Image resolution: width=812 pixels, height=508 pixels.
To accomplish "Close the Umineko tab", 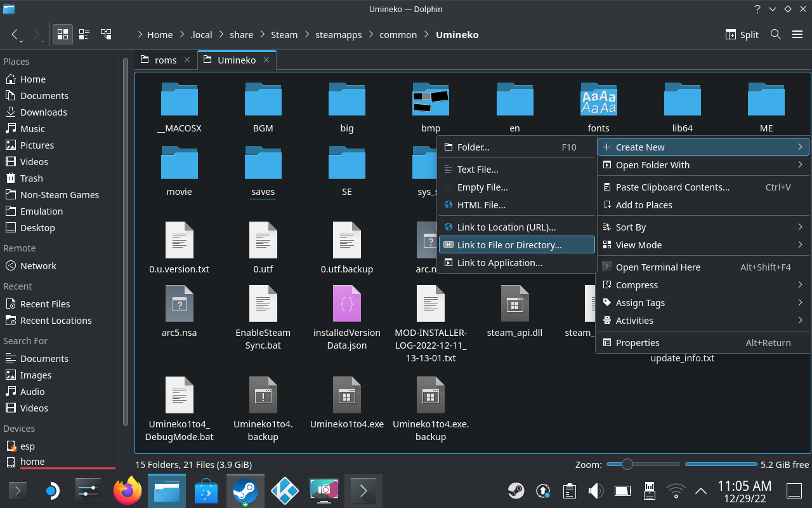I will point(266,60).
